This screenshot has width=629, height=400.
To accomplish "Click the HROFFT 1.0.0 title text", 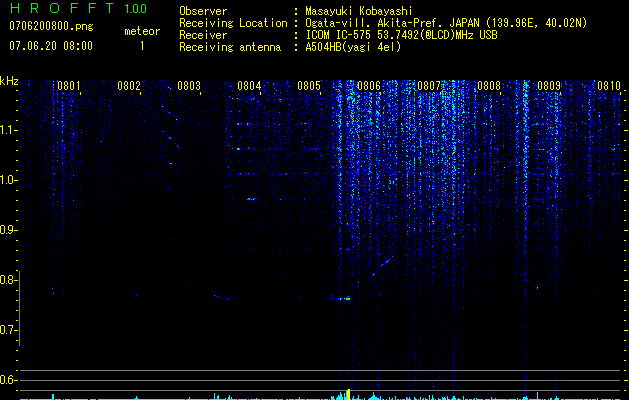I will click(79, 8).
